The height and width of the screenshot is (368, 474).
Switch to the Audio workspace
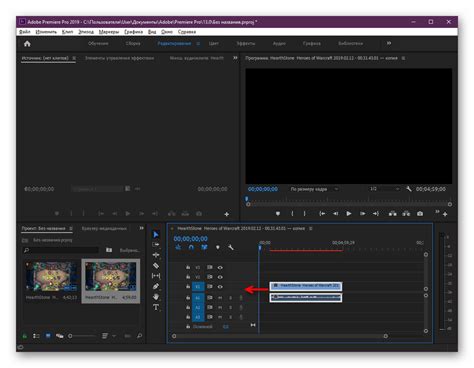(x=279, y=43)
